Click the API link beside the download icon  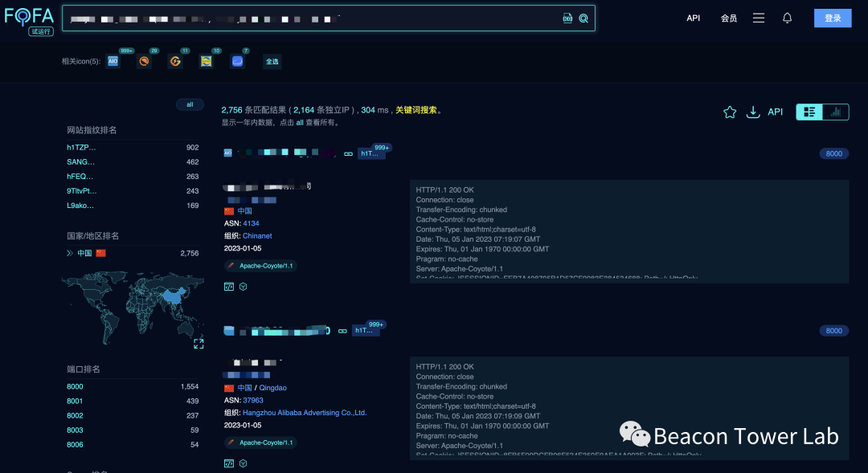[x=775, y=112]
